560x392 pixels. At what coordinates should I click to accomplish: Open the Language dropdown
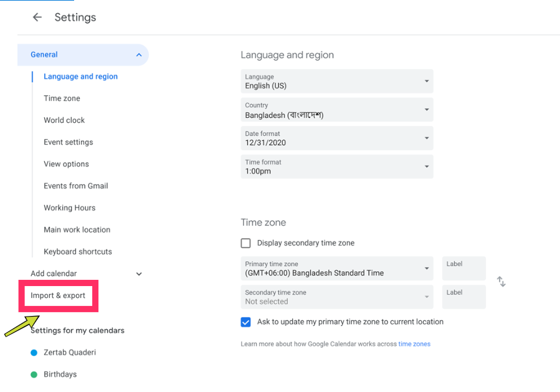pyautogui.click(x=337, y=82)
